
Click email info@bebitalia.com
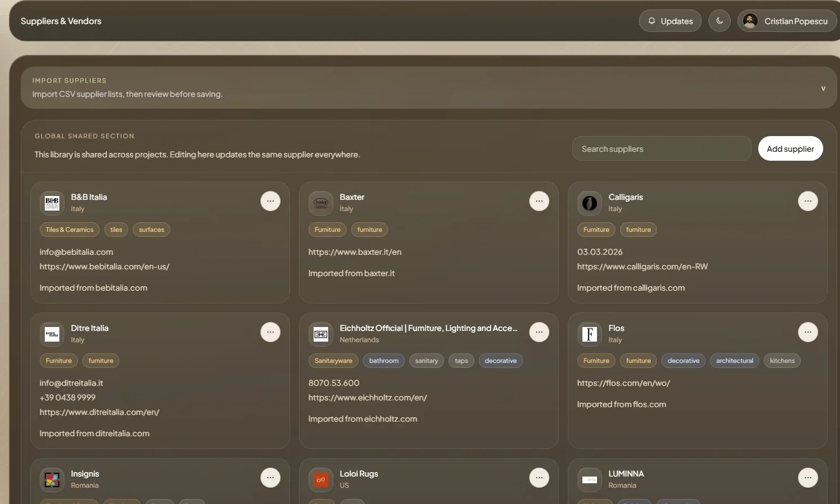click(76, 252)
